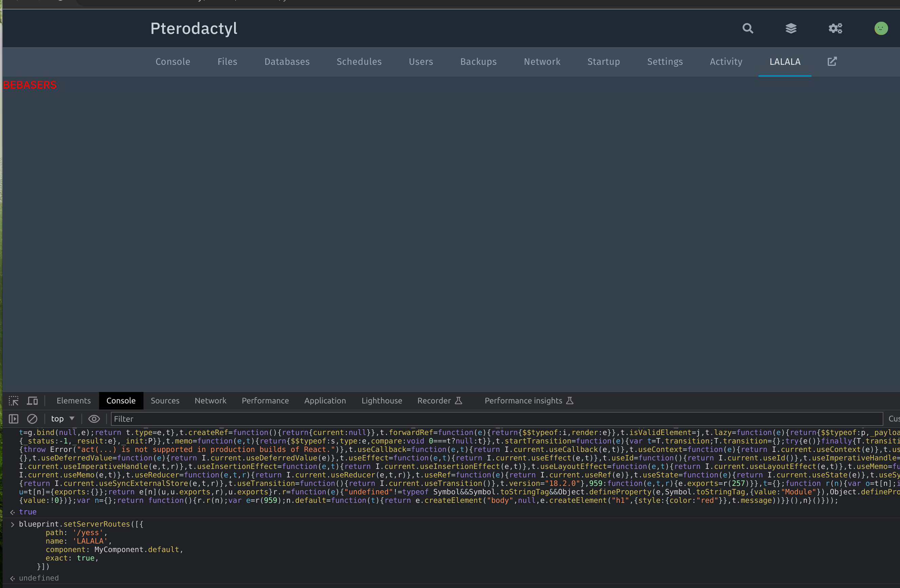The height and width of the screenshot is (588, 900).
Task: Click the path: '/yess' code line
Action: (76, 532)
